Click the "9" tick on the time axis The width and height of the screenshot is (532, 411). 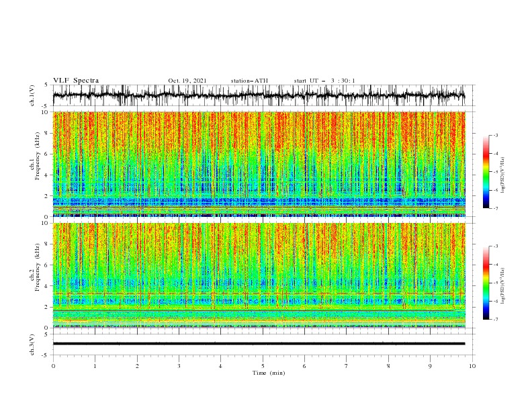430,366
